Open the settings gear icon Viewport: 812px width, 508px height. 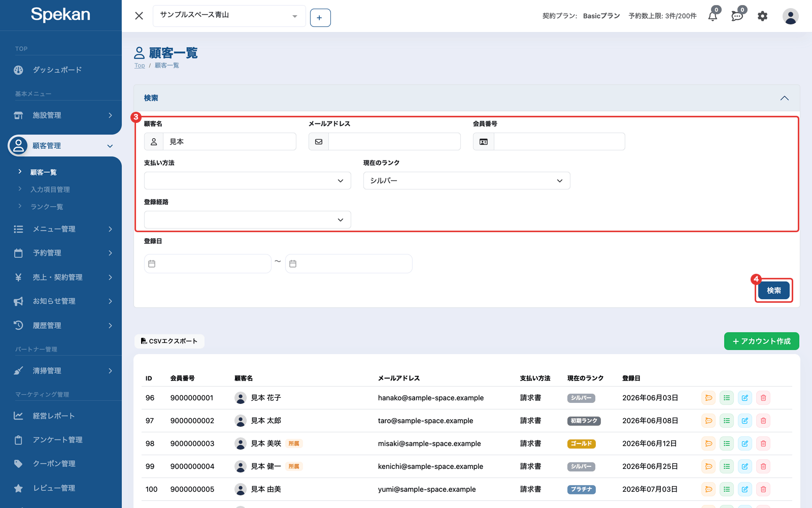click(762, 16)
